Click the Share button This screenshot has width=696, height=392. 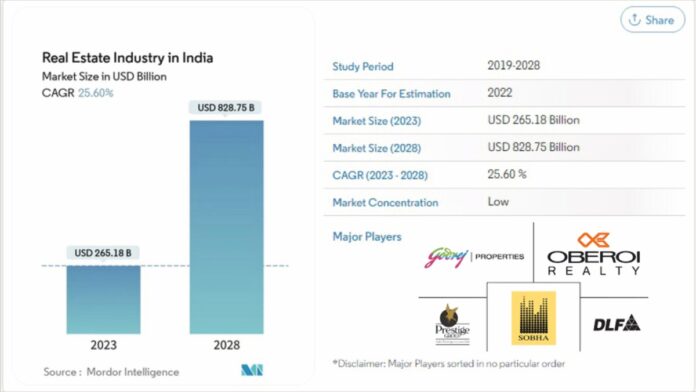(652, 20)
